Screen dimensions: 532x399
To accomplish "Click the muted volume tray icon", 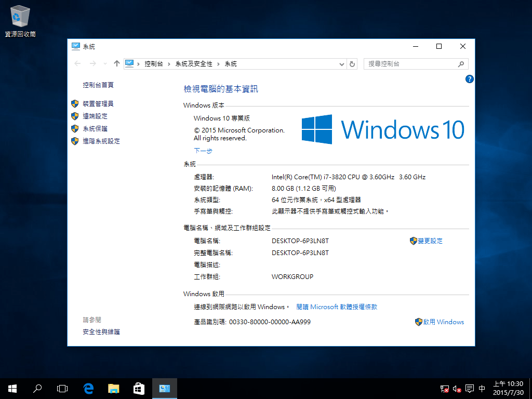I will [x=457, y=389].
